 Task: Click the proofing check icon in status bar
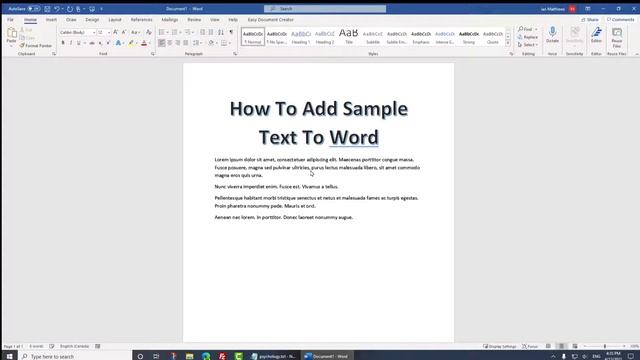coord(52,346)
